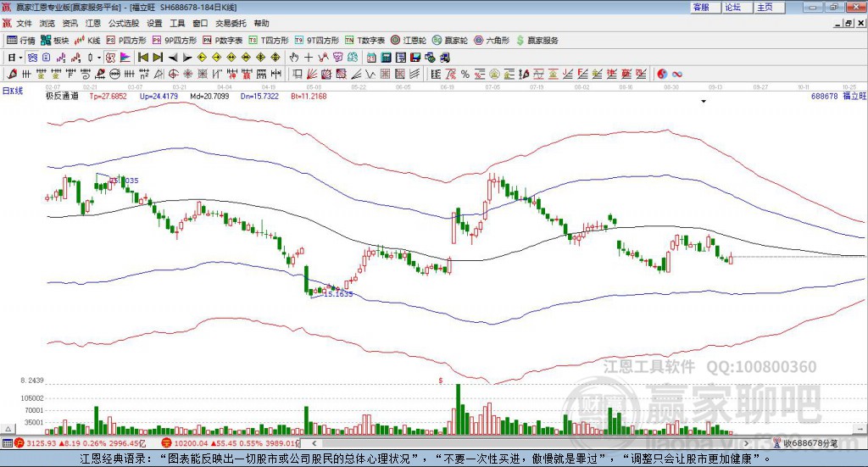The width and height of the screenshot is (868, 467).
Task: Open the 设置 menu
Action: click(x=154, y=23)
